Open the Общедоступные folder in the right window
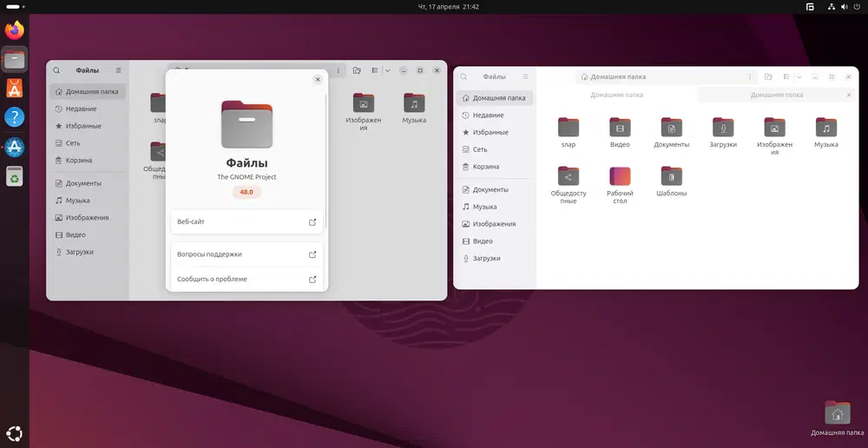Screen dimensions: 868x448 [x=568, y=185]
